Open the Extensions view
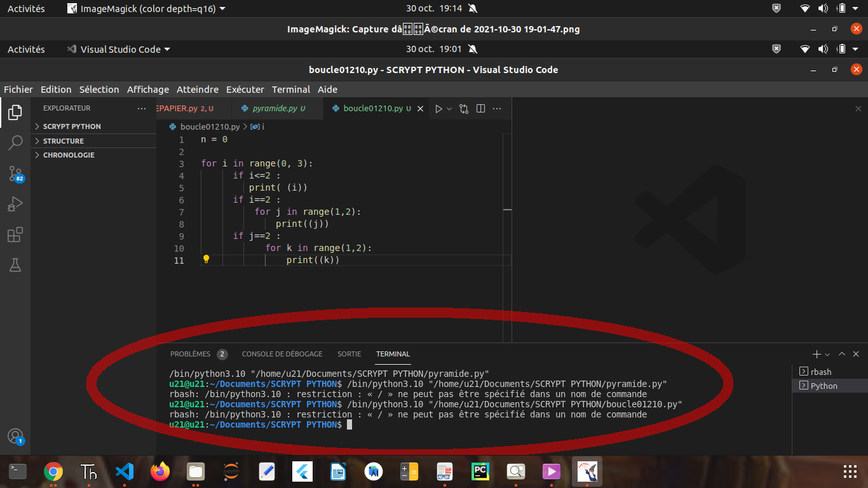The width and height of the screenshot is (868, 488). 15,234
